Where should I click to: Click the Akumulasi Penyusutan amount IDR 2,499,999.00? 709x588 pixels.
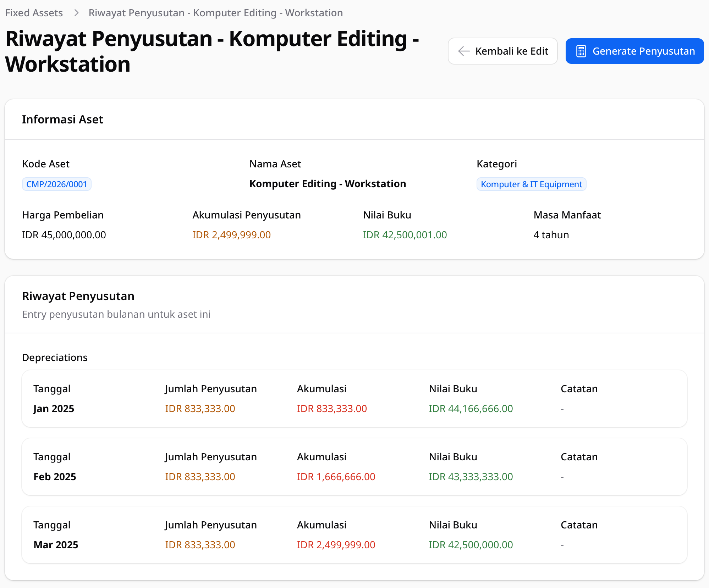coord(231,234)
